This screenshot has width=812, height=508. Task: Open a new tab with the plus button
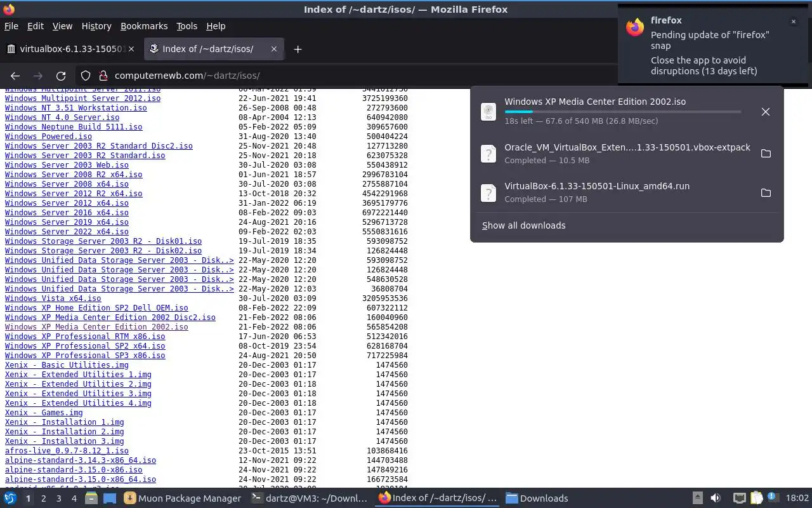click(x=298, y=49)
